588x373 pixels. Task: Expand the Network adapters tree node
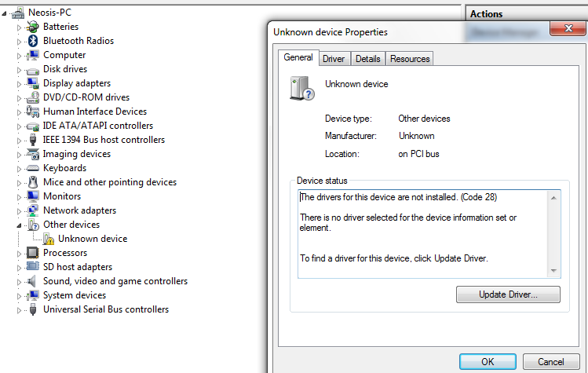pyautogui.click(x=19, y=211)
